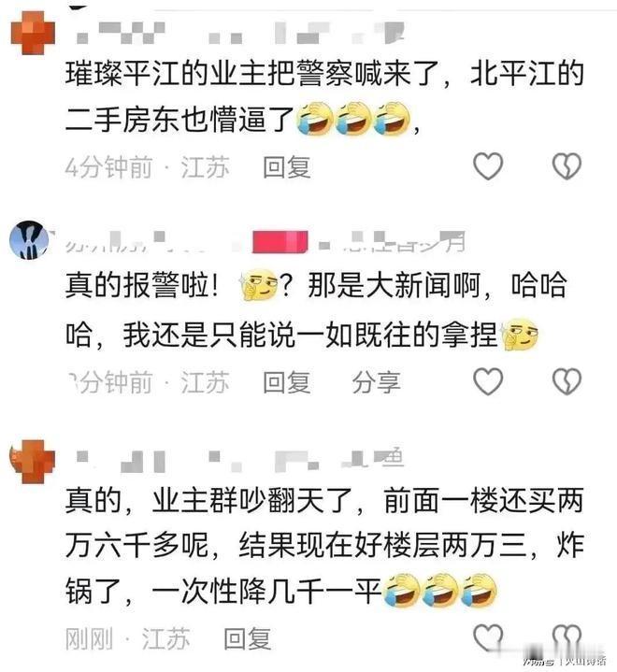Like the first comment about 璀璨平江
The width and height of the screenshot is (617, 672).
click(488, 165)
